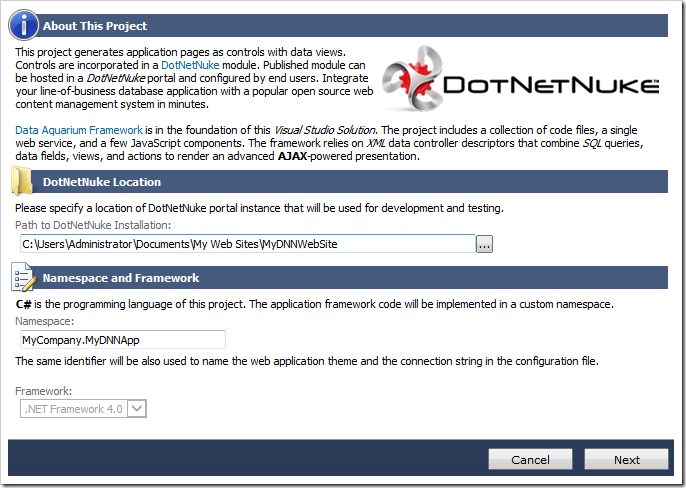Click the Namespace input field
The width and height of the screenshot is (686, 488).
click(123, 340)
